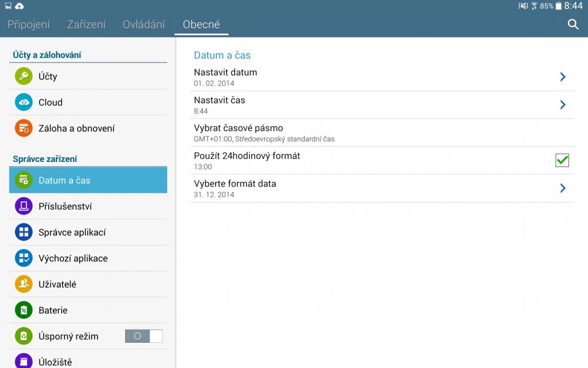Disable the Použít 24hodinový formát checkbox

pyautogui.click(x=562, y=160)
